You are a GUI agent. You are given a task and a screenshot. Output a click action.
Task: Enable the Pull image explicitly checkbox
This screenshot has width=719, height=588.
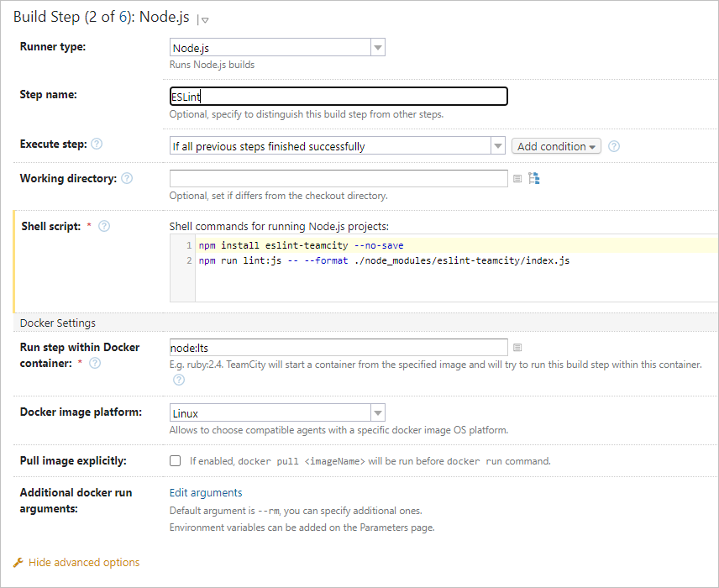click(x=175, y=460)
